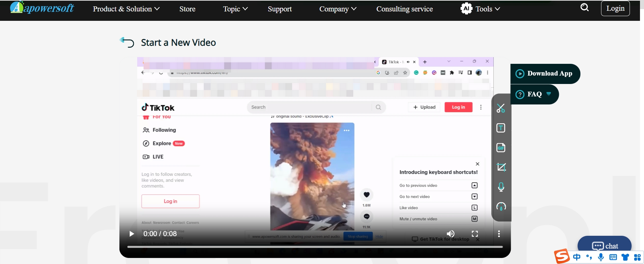Select the add text tool
The height and width of the screenshot is (264, 644).
pyautogui.click(x=501, y=128)
